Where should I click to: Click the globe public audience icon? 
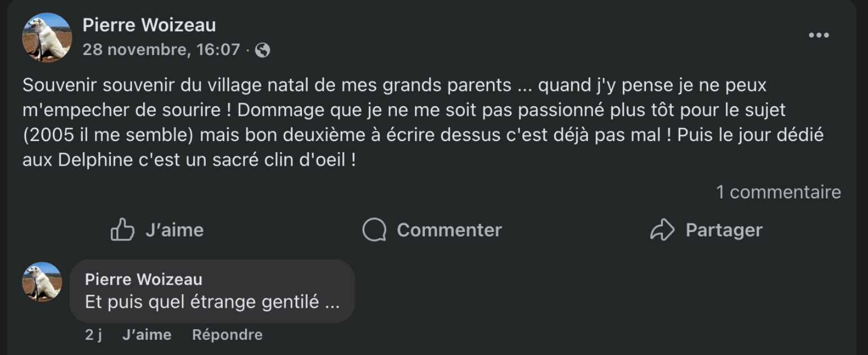pos(263,51)
